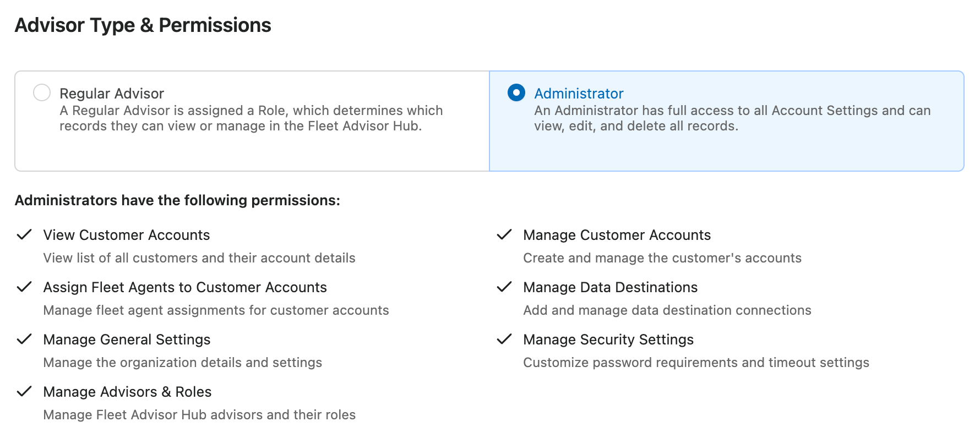Click the Regular Advisor option card
The width and height of the screenshot is (980, 438).
tap(252, 149)
